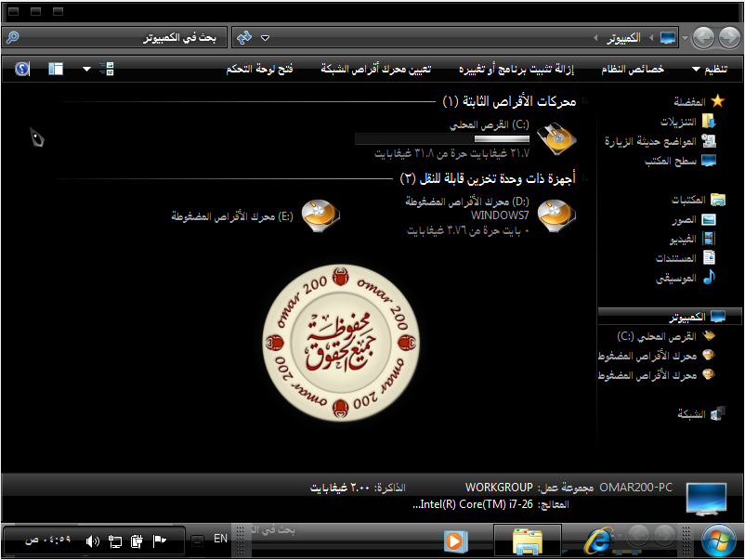Select the local disk (C:) drive icon in the file list

tap(556, 138)
